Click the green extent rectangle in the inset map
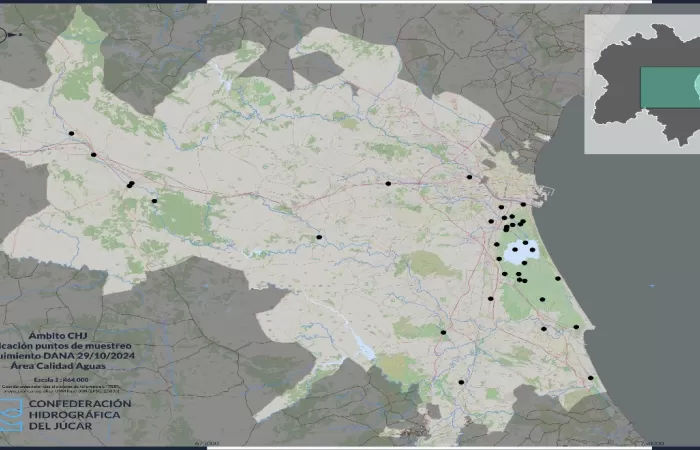The height and width of the screenshot is (450, 700). click(x=670, y=88)
